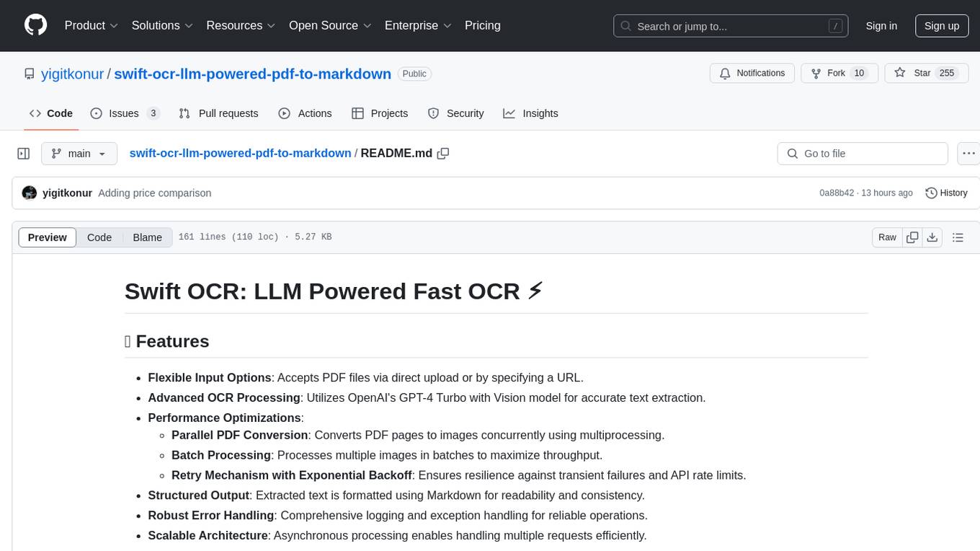Open commit 0a88b42

[x=837, y=193]
